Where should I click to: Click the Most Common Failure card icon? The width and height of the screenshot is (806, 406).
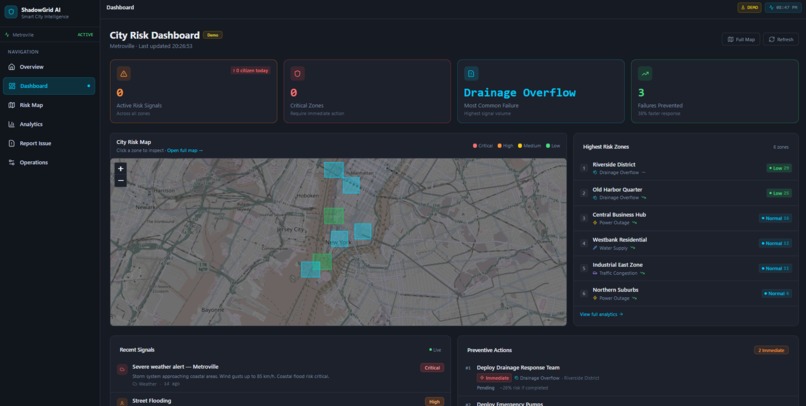pyautogui.click(x=471, y=73)
